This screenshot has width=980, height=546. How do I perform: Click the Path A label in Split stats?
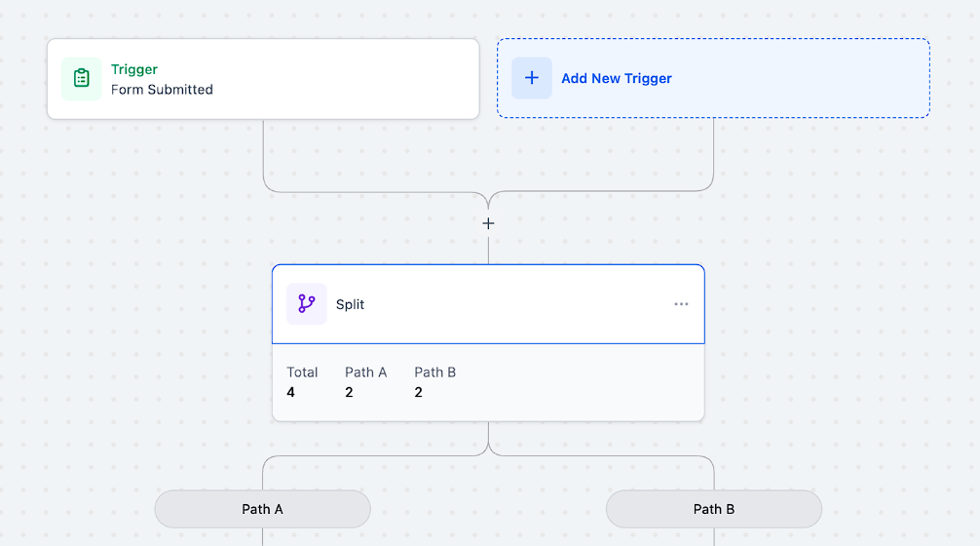point(365,372)
